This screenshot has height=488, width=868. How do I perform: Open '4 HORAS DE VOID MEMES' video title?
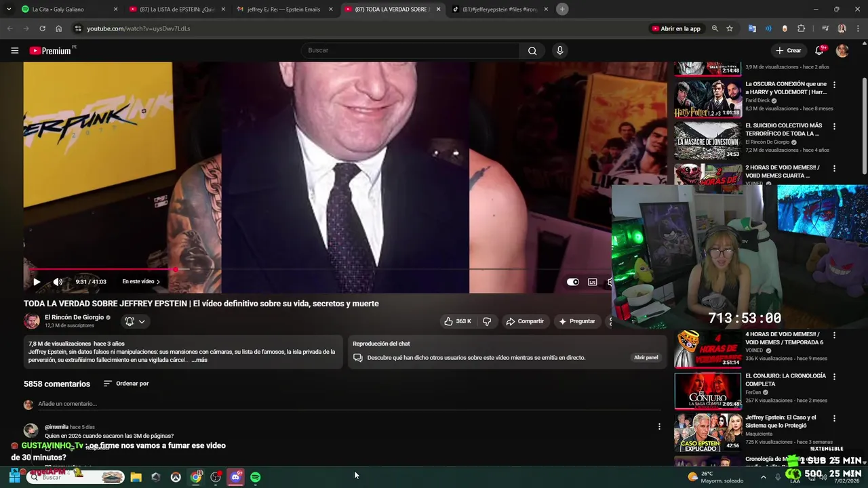click(x=784, y=338)
